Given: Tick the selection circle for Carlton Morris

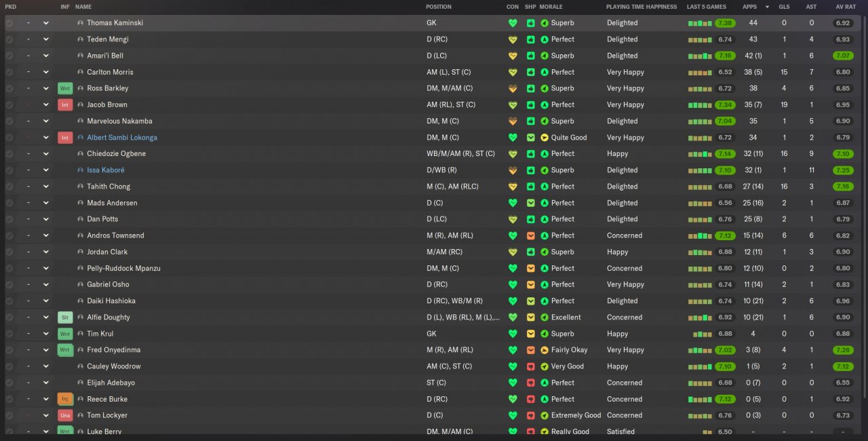Looking at the screenshot, I should coord(9,72).
